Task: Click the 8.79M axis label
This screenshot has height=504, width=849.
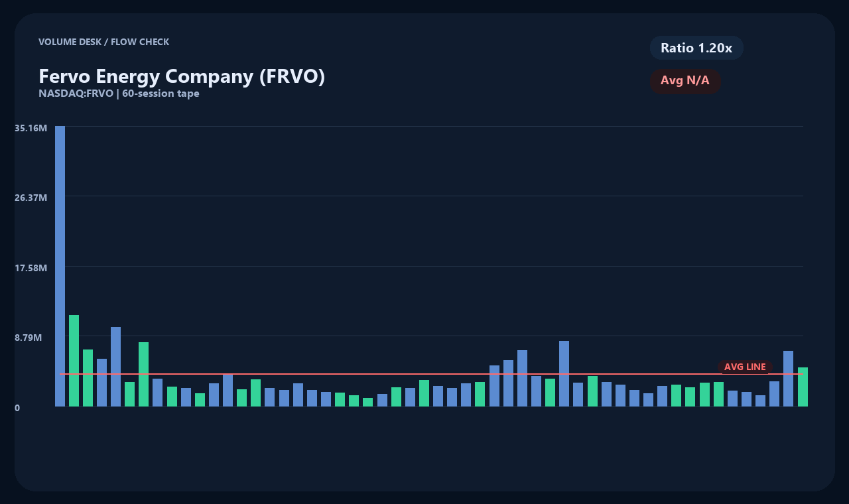Action: pyautogui.click(x=29, y=338)
